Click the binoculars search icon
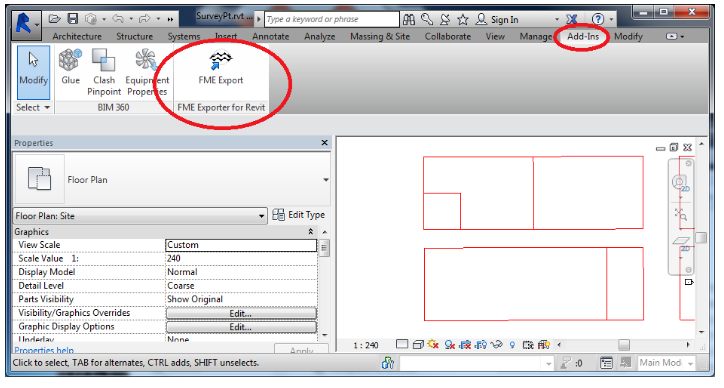The image size is (724, 388). [409, 19]
